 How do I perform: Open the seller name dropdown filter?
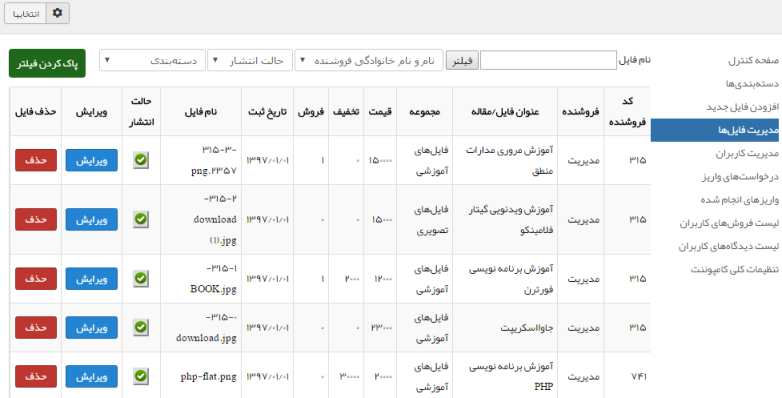369,60
